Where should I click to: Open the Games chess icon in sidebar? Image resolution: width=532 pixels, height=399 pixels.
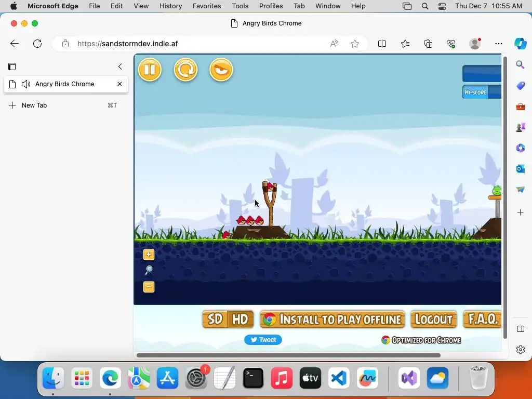coord(520,127)
